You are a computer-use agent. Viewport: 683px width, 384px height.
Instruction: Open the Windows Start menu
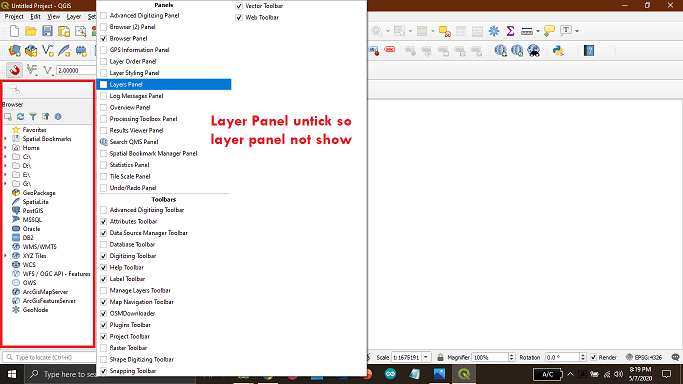click(12, 374)
